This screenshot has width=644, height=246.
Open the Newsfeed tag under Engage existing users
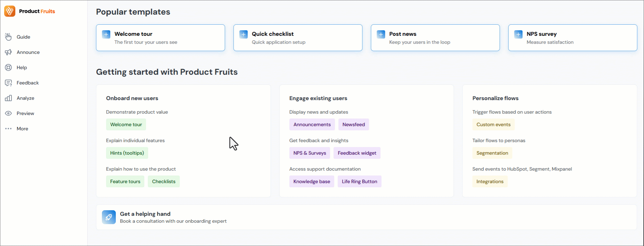click(353, 124)
